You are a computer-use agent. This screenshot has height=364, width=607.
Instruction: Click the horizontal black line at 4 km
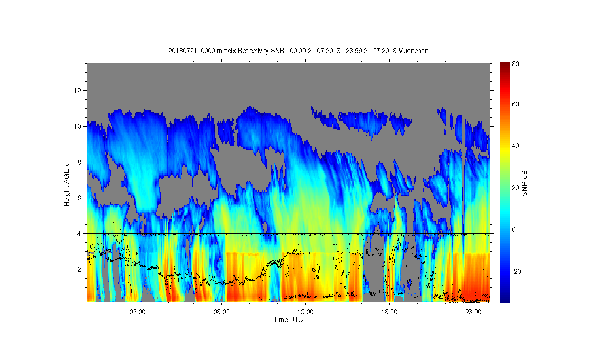pos(288,234)
